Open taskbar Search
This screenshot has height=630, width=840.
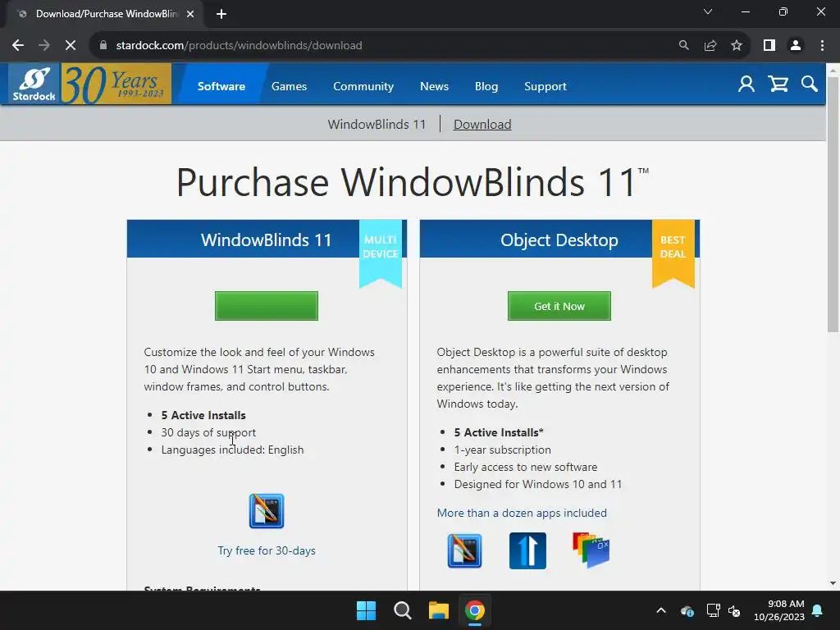coord(402,610)
